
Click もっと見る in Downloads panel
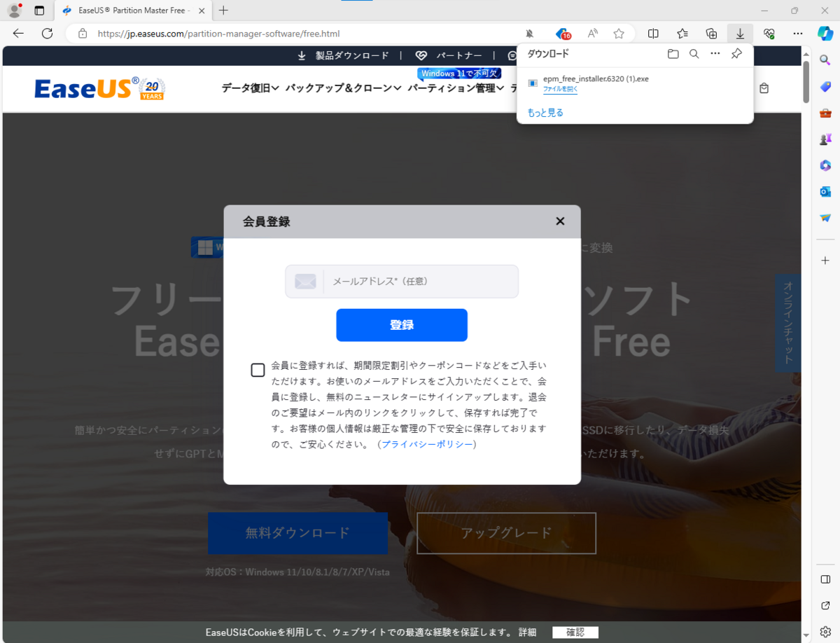pos(545,113)
